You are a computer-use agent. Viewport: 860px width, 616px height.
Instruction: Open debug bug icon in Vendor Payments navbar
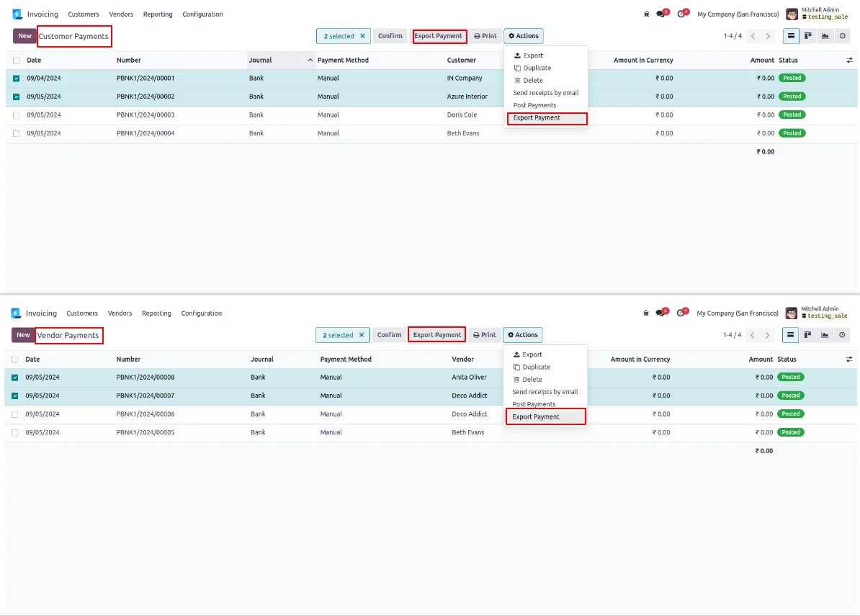click(x=646, y=313)
